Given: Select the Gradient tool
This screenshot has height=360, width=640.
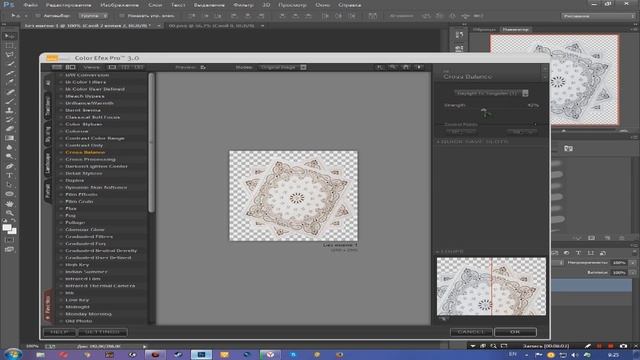Looking at the screenshot, I should 9,138.
